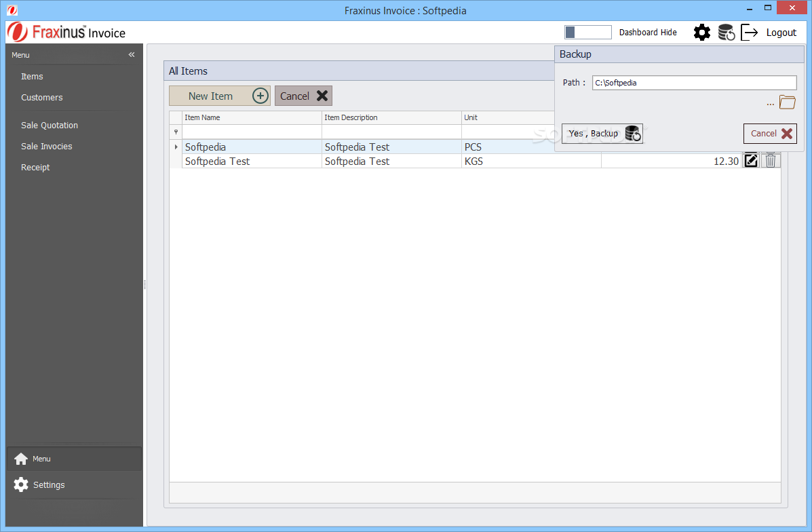This screenshot has width=812, height=532.
Task: Open Sale Invocies in the sidebar
Action: (x=46, y=147)
